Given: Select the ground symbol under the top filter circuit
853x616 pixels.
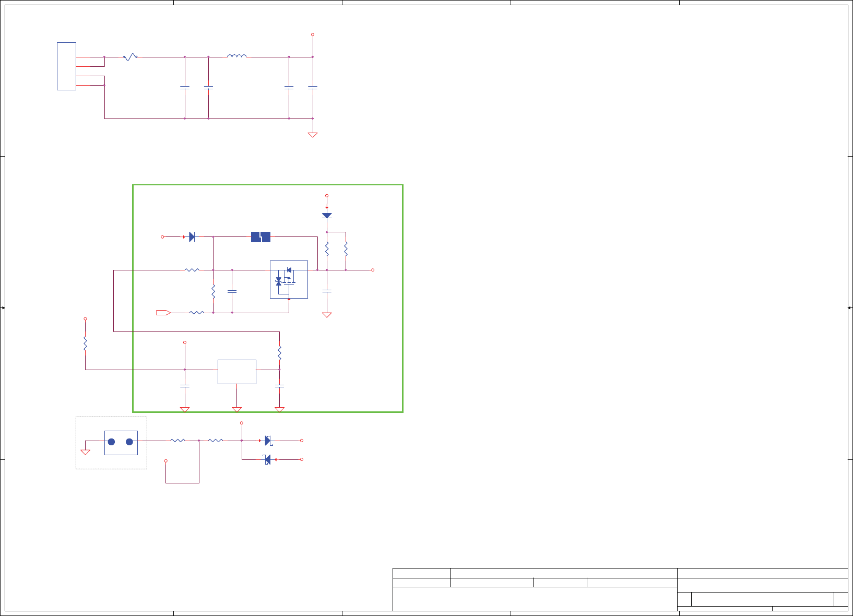Looking at the screenshot, I should point(313,135).
